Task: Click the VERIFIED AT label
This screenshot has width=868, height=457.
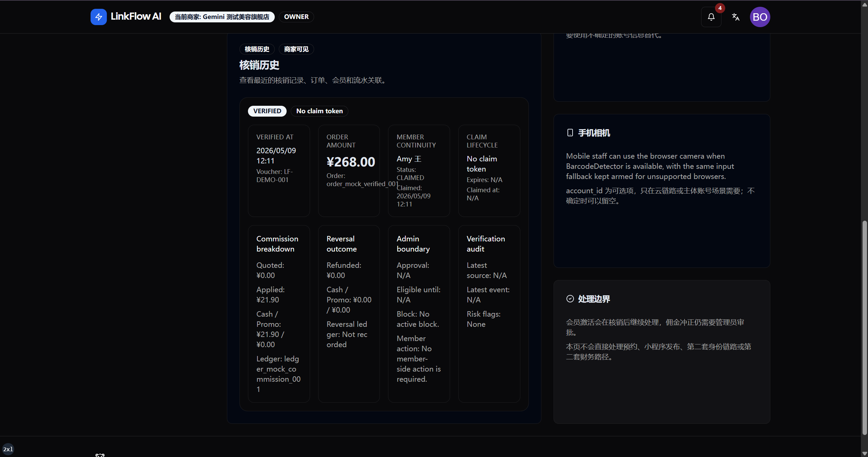Action: coord(275,137)
